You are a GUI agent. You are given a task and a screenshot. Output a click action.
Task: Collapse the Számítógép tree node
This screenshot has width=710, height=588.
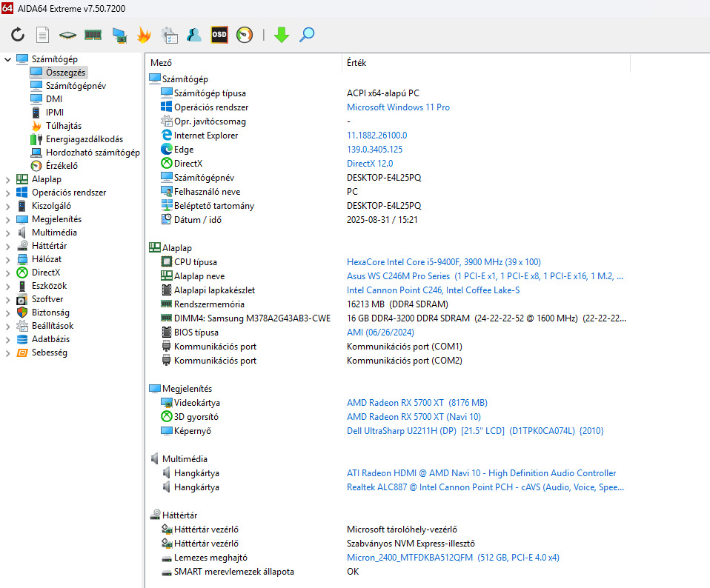click(7, 59)
